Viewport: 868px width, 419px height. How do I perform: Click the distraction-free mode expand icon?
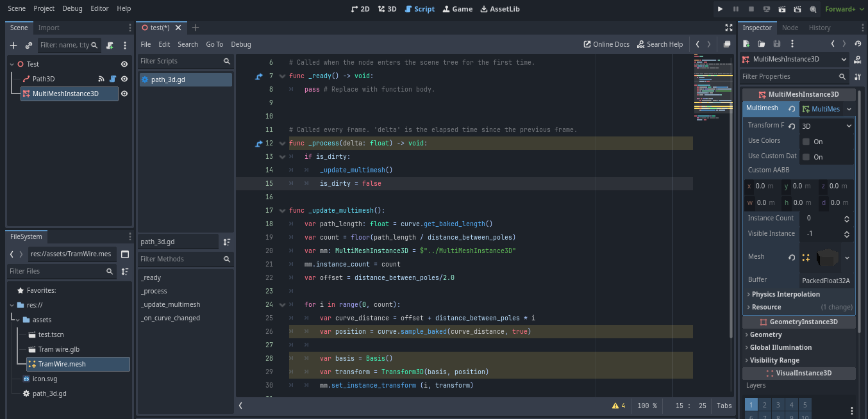[729, 28]
